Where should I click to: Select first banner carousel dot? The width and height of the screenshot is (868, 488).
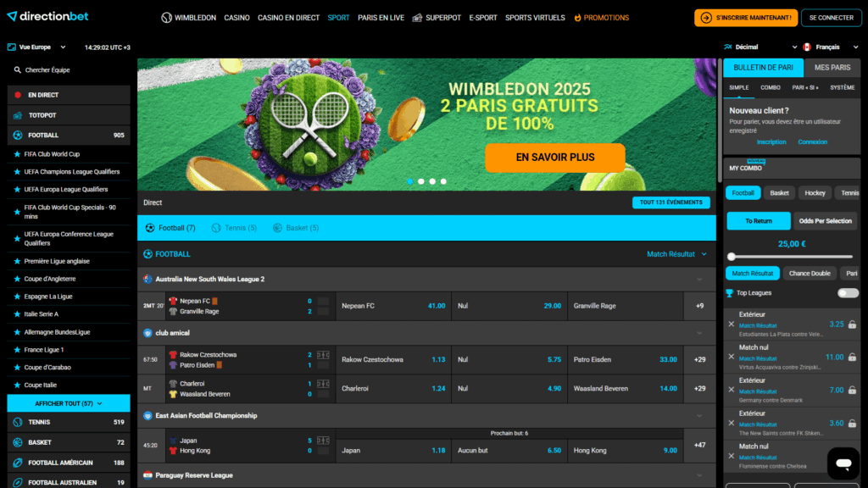tap(410, 181)
